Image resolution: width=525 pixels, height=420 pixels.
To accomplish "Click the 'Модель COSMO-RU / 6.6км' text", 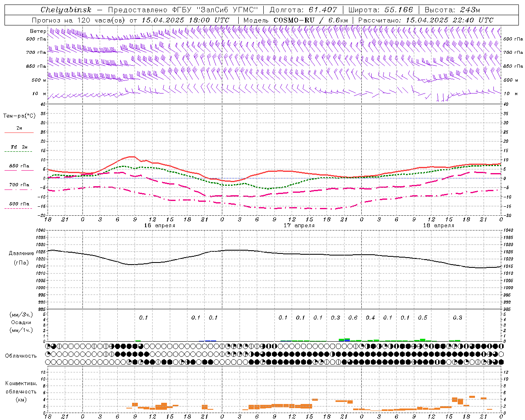I will (295, 20).
